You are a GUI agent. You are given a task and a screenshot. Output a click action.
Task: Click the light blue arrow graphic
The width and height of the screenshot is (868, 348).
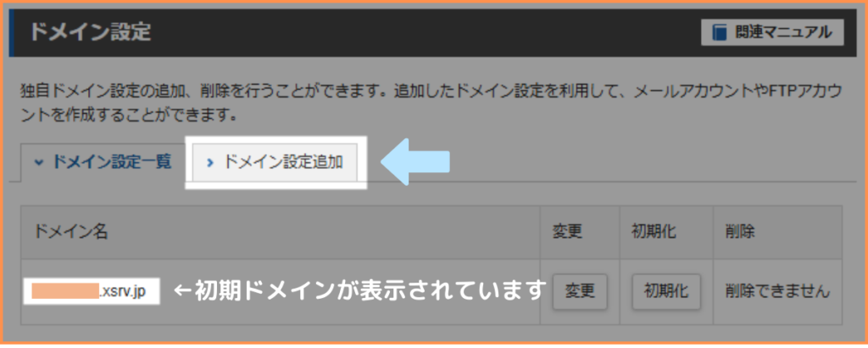point(415,161)
